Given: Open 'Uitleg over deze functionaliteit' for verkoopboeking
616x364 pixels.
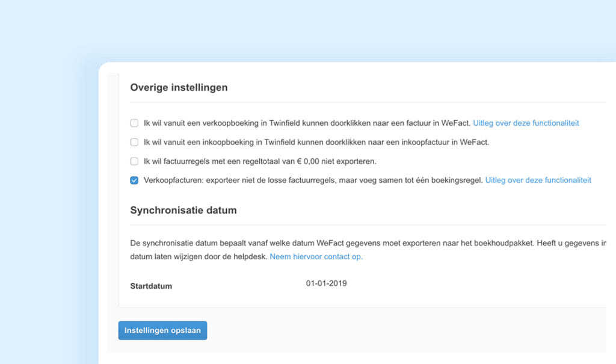Looking at the screenshot, I should [526, 123].
